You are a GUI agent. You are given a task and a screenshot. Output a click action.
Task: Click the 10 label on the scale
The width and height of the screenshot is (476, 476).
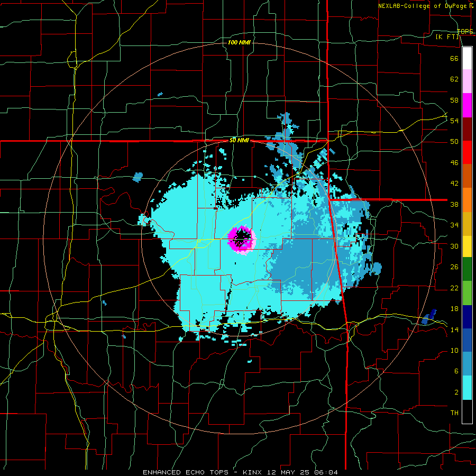454,350
